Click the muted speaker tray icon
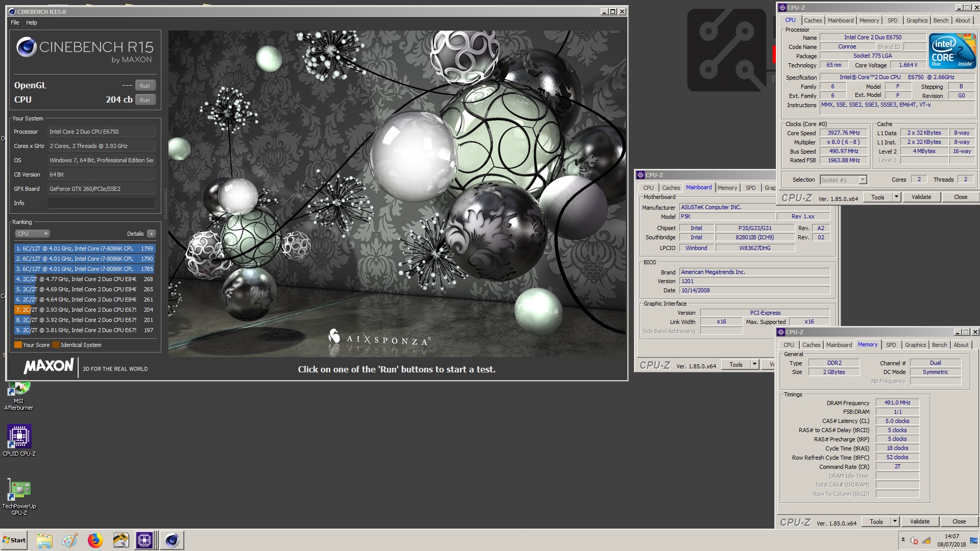This screenshot has height=551, width=980. click(914, 540)
